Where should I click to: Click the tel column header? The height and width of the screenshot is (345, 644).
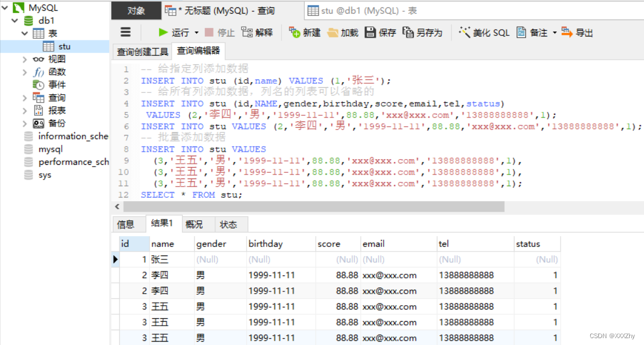coord(475,243)
